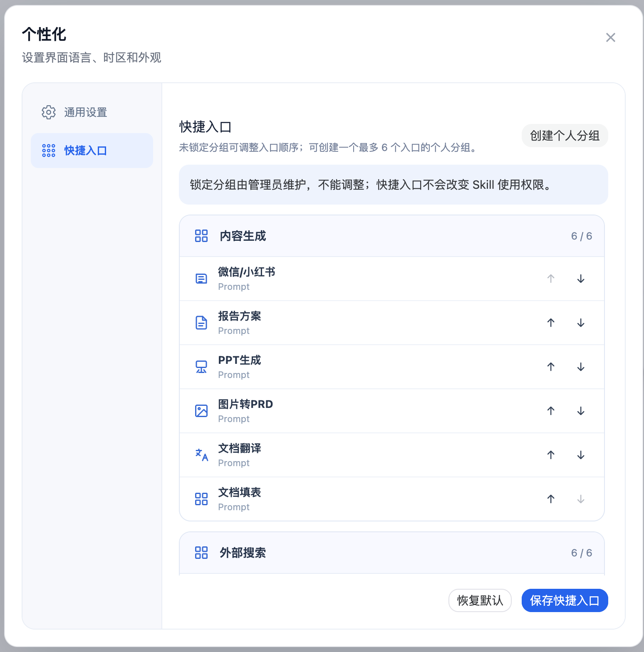Click the 图片转PRD image icon

(201, 411)
